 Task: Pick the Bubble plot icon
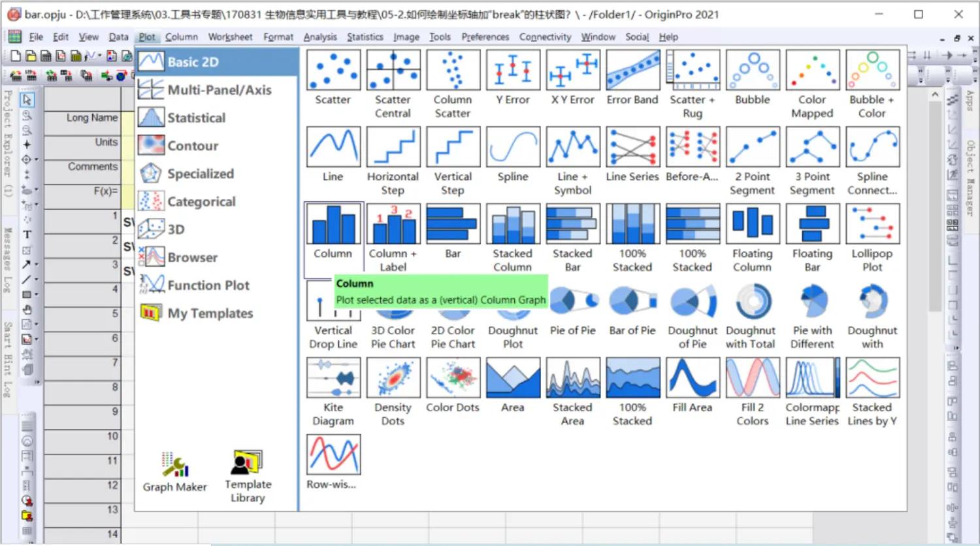click(x=753, y=70)
